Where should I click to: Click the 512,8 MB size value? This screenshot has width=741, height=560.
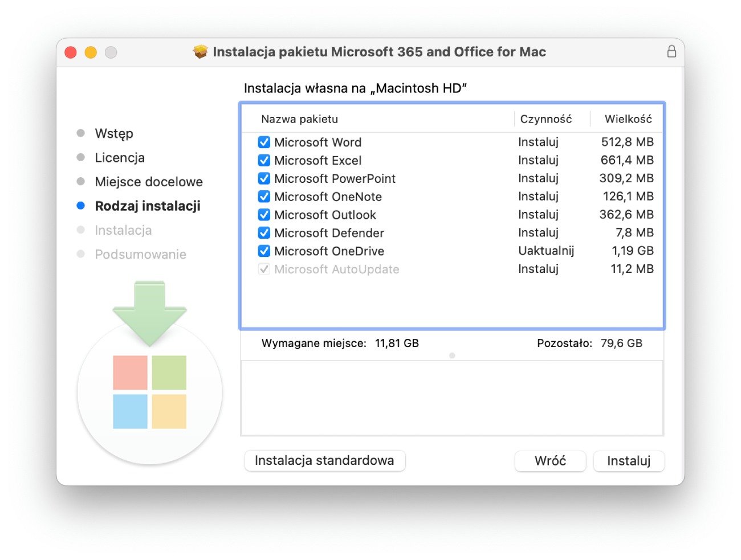627,142
